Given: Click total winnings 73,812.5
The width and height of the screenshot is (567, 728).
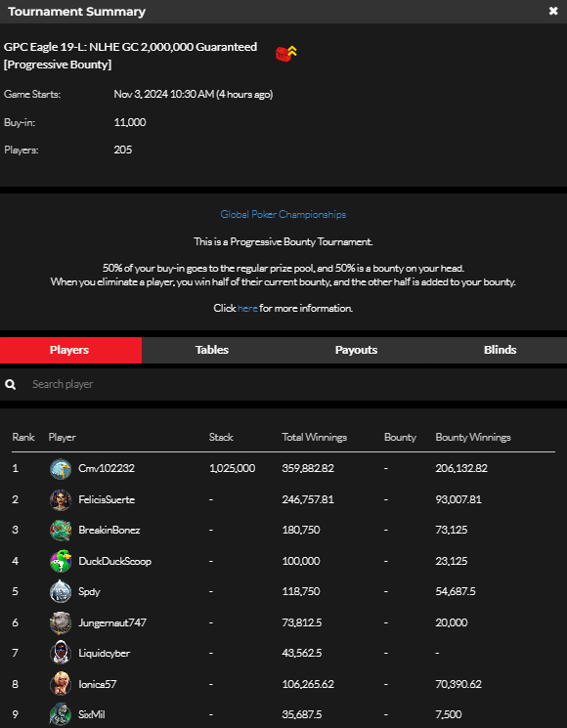Looking at the screenshot, I should (302, 622).
